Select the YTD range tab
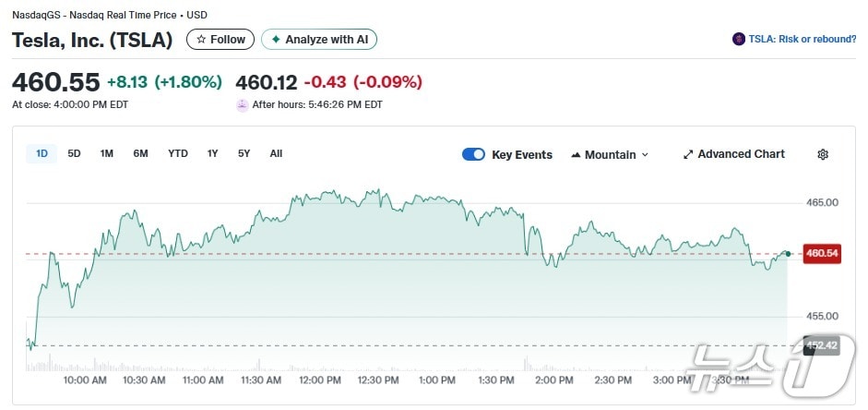This screenshot has width=868, height=410. 177,153
